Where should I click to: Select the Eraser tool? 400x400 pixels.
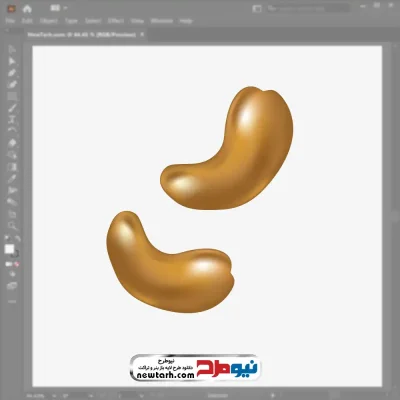(12, 143)
